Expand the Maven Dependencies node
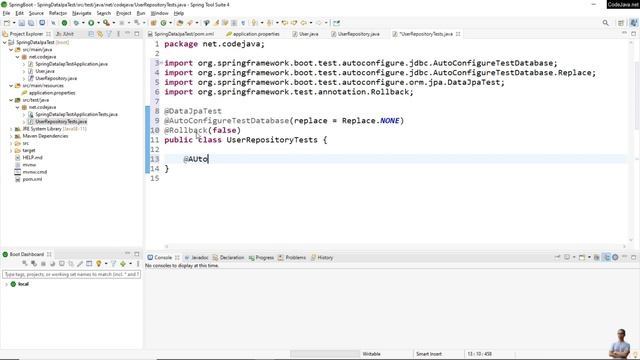 (11, 136)
